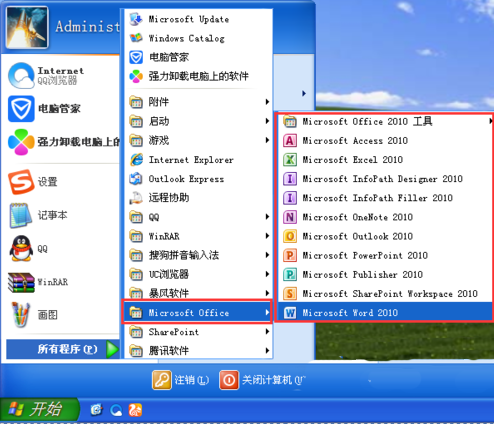Open UC browser icon in quick launch bar
The height and width of the screenshot is (424, 494).
point(135,410)
